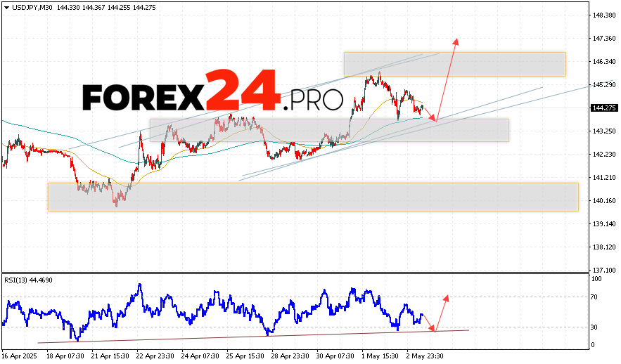The width and height of the screenshot is (621, 364).
Task: Select the 141.210 price axis label
Action: coord(604,177)
